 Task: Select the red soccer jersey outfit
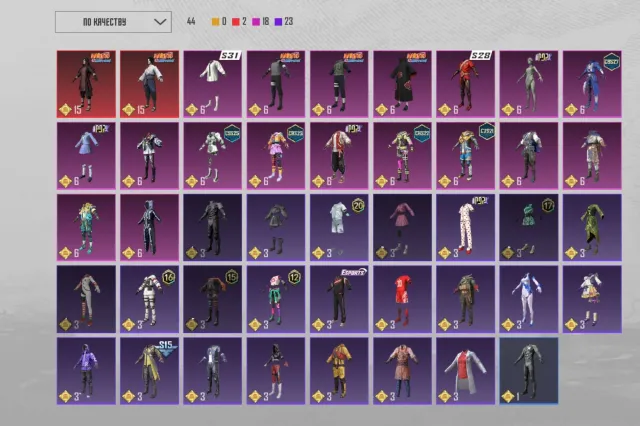tap(402, 300)
